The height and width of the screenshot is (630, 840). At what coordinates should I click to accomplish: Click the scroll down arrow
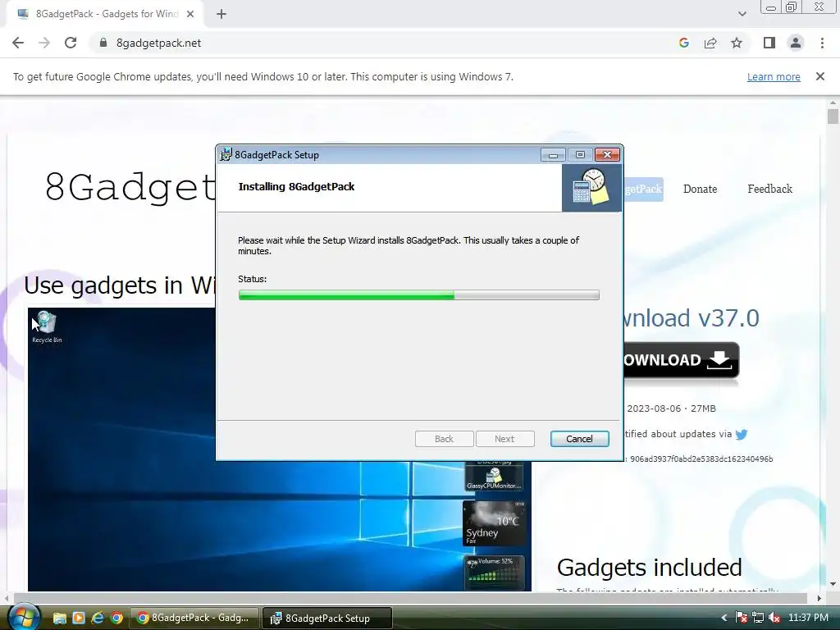833,584
